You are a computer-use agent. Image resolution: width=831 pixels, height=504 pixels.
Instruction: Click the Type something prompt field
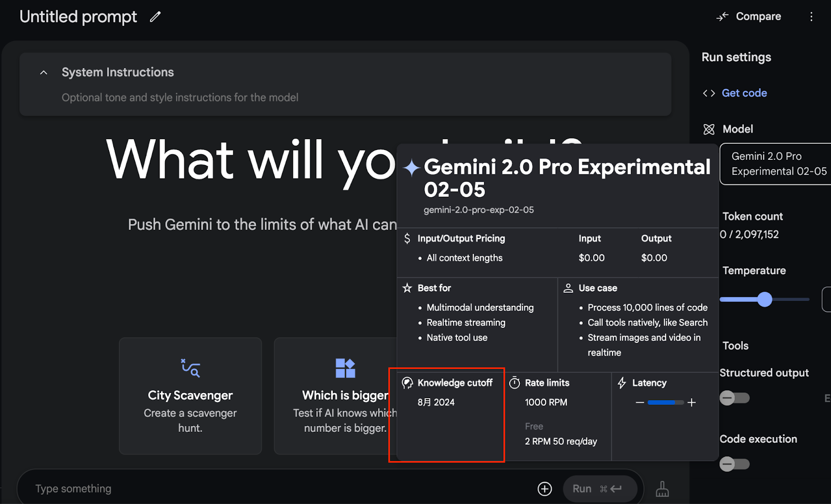tap(208, 488)
